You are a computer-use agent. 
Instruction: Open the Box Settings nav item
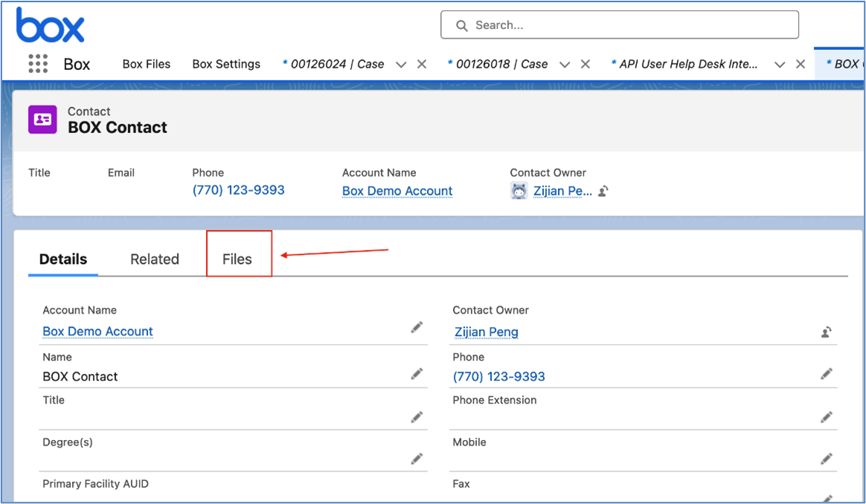pyautogui.click(x=226, y=64)
